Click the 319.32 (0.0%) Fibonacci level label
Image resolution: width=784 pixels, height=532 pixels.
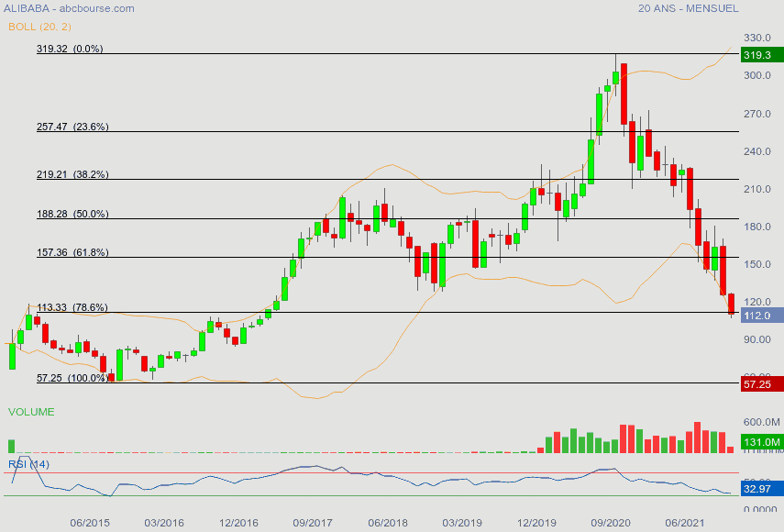pyautogui.click(x=70, y=49)
